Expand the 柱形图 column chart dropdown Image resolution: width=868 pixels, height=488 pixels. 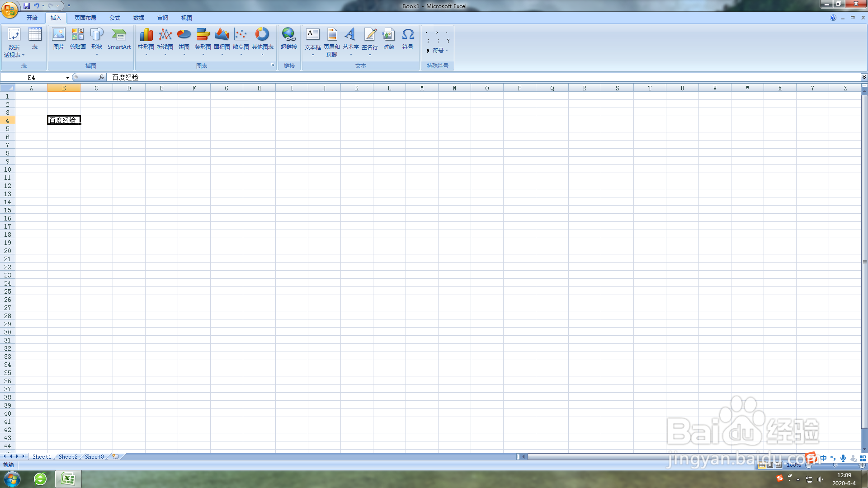coord(146,53)
